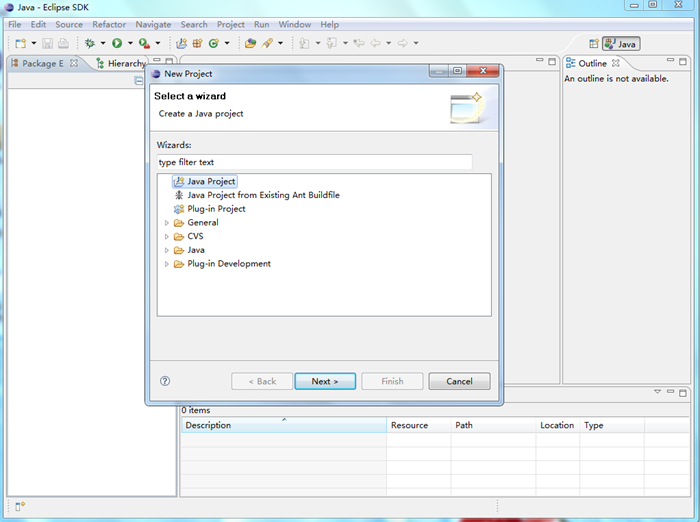
Task: Open dropdown beside the Search flashlight icon
Action: pyautogui.click(x=280, y=43)
